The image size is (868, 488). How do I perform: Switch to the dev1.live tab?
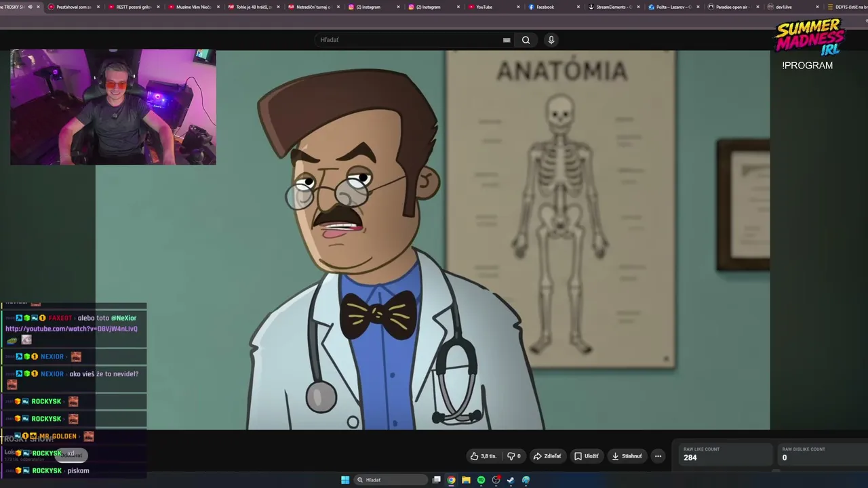tap(793, 7)
